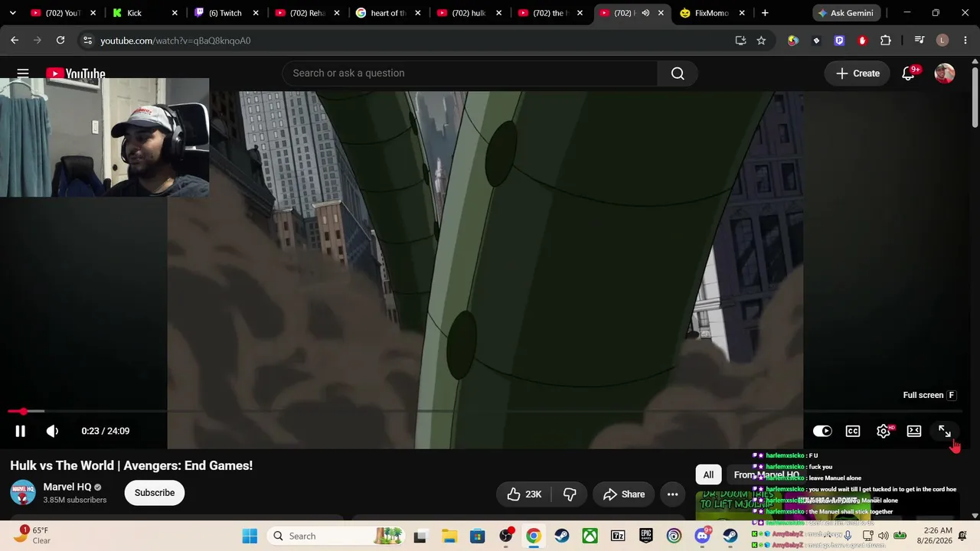Reload the current page
The width and height of the screenshot is (980, 551).
(x=60, y=41)
